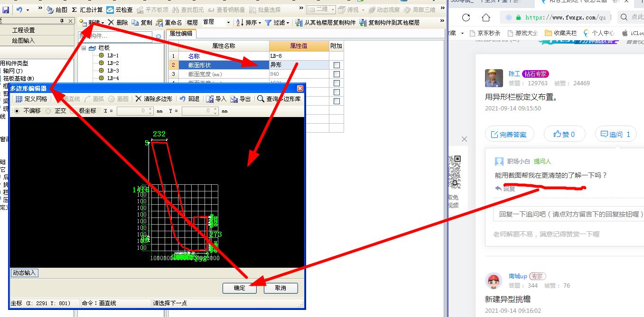Open the undo history dropdown arrow
The width and height of the screenshot is (644, 317).
(28, 9)
